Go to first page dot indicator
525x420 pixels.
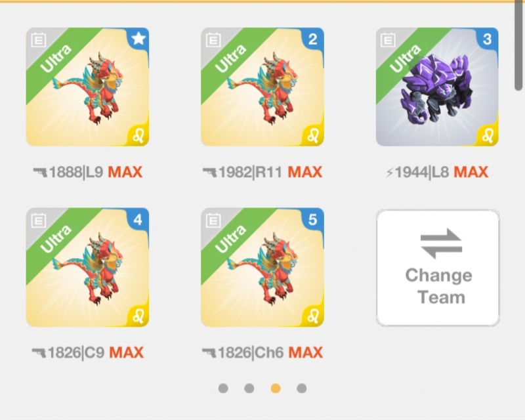click(223, 388)
